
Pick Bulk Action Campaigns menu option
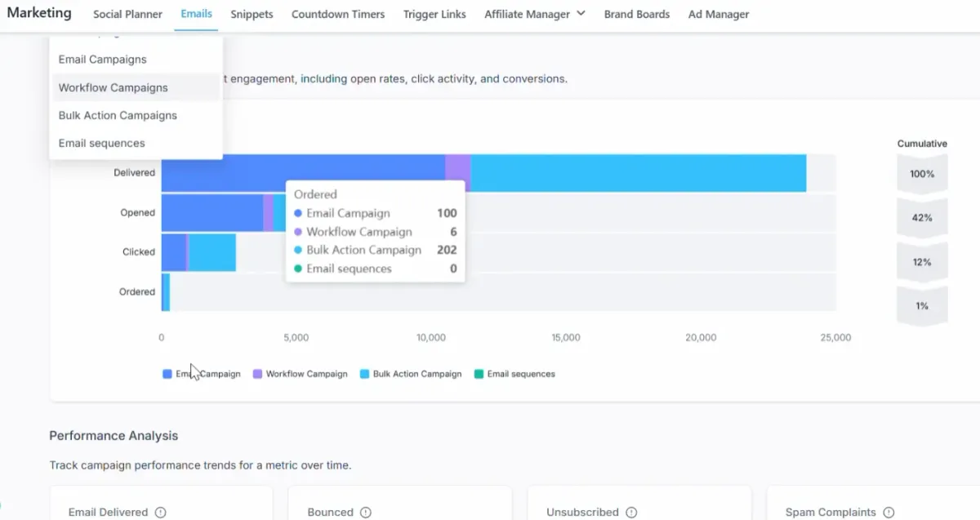(136, 115)
